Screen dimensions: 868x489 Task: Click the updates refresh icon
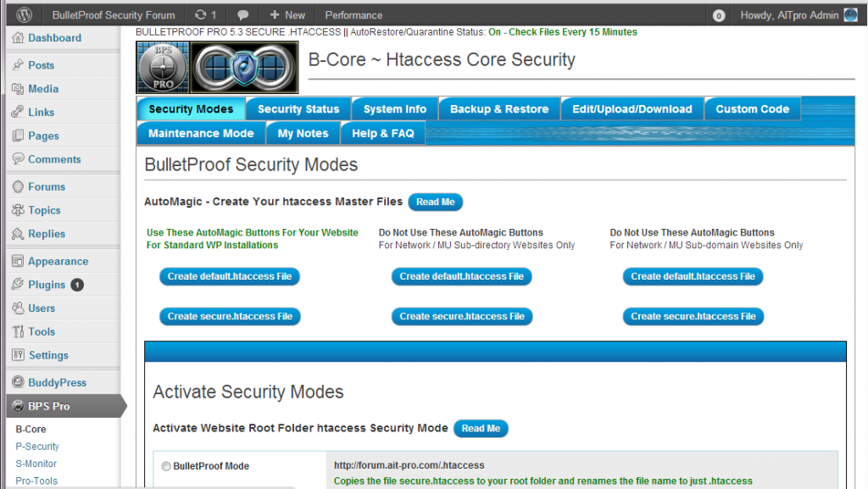point(200,14)
